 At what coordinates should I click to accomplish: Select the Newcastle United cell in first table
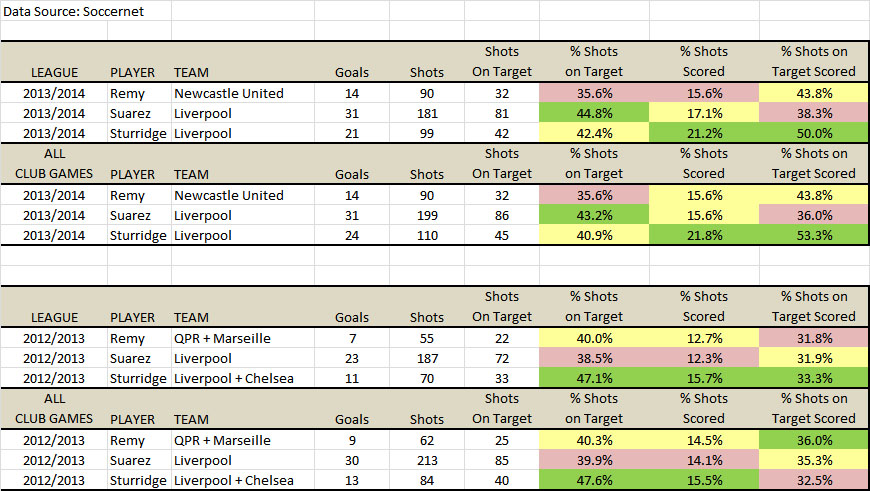click(243, 93)
